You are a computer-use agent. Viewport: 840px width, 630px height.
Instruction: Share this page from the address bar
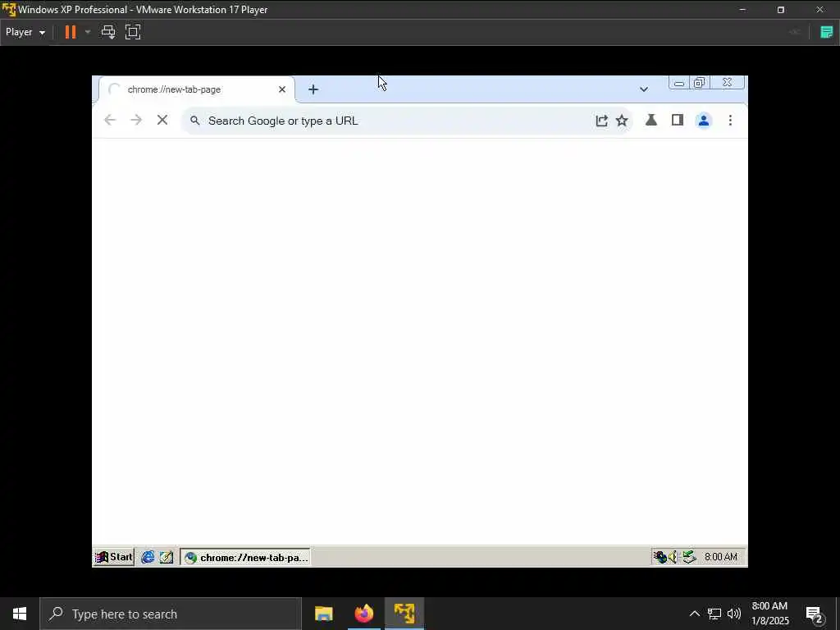(x=601, y=121)
